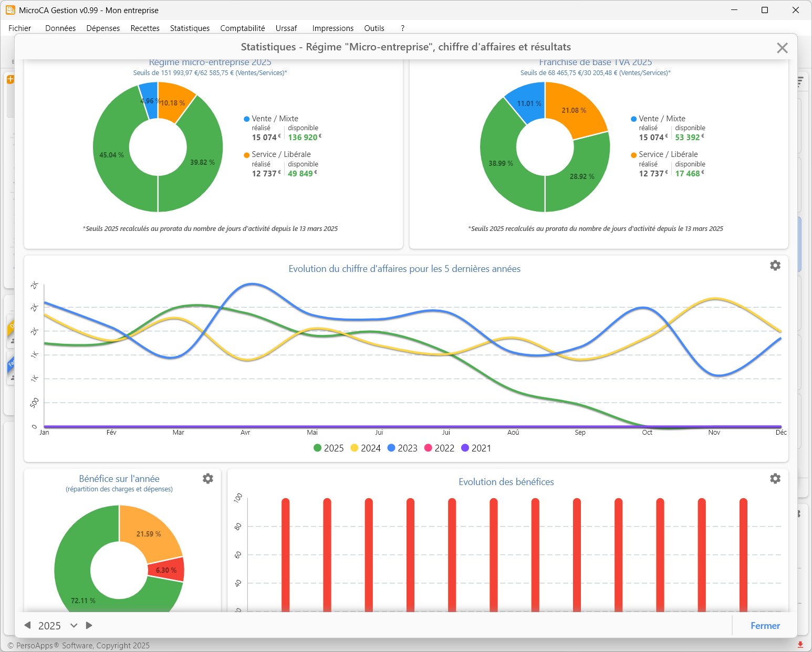Click gear icon for Evolution des bénéfices

[775, 479]
